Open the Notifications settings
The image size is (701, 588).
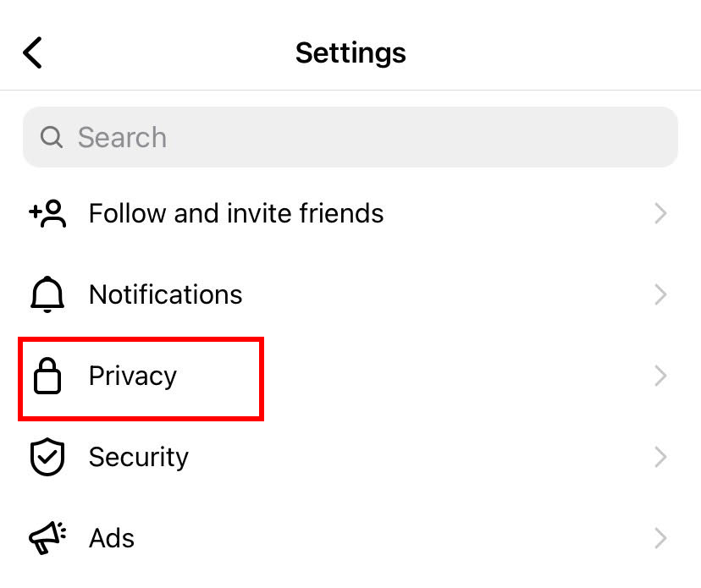[x=166, y=294]
